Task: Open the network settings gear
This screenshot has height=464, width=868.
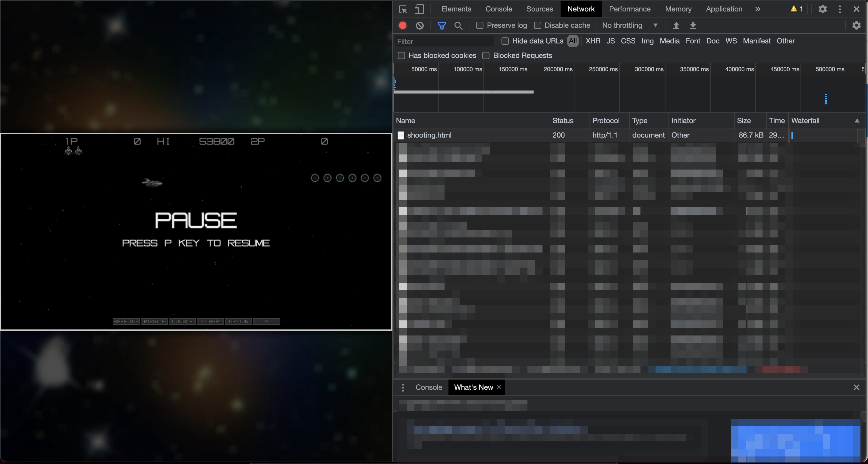Action: [x=857, y=25]
